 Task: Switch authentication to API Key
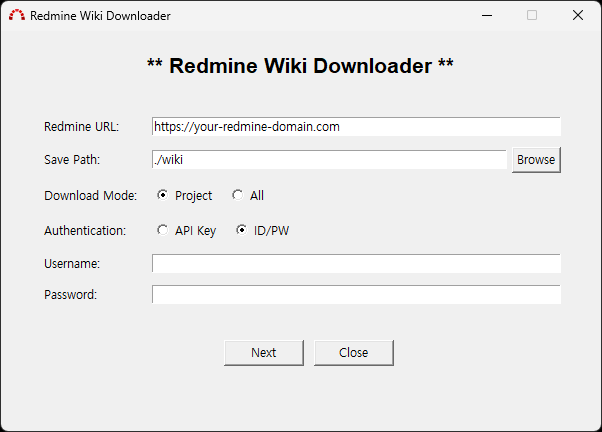coord(163,231)
